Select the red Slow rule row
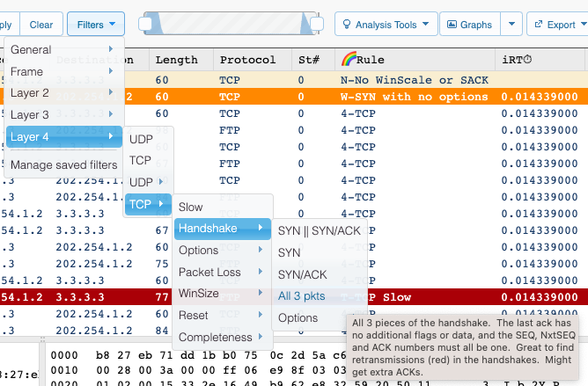 [294, 297]
